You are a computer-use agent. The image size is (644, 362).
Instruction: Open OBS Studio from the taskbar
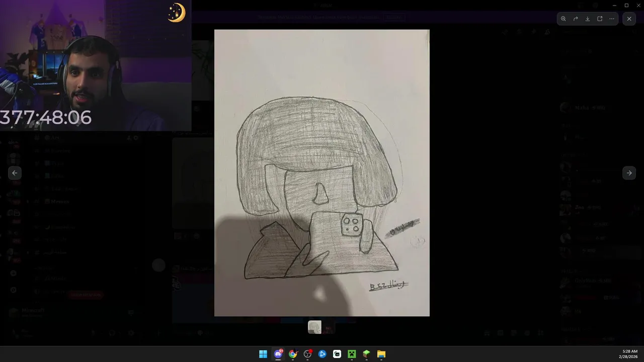pyautogui.click(x=307, y=354)
